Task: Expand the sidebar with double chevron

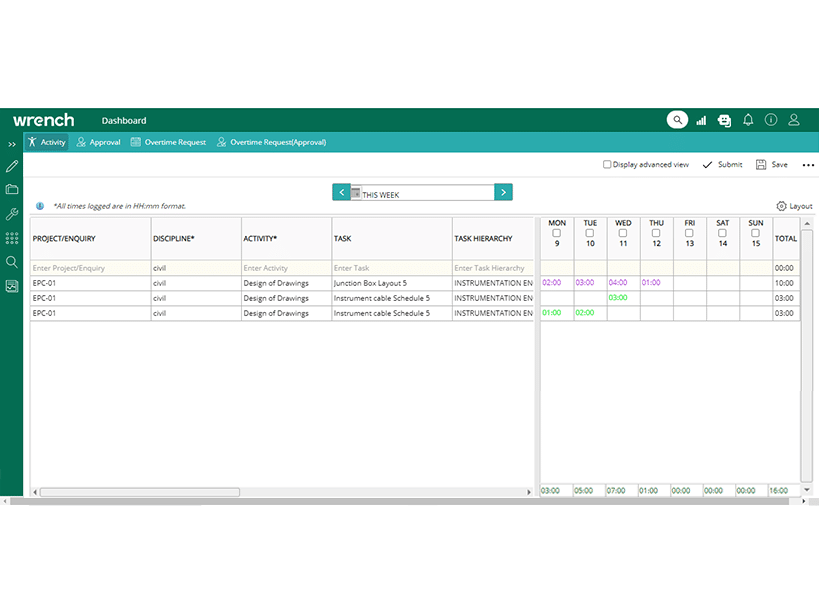Action: [x=11, y=144]
